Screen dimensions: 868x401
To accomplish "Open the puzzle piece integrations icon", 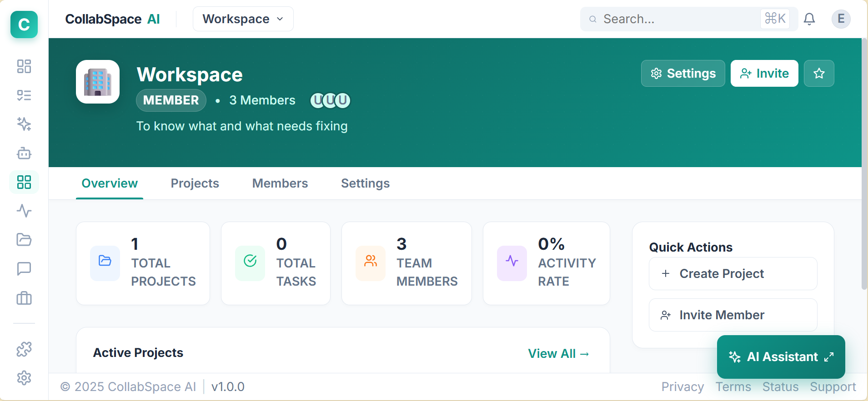I will [x=24, y=349].
